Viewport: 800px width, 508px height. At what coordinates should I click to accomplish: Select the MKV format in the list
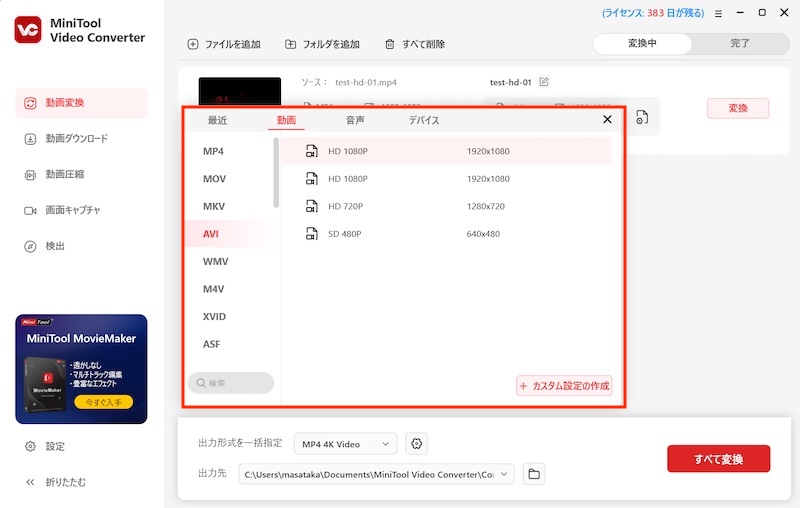coord(214,206)
